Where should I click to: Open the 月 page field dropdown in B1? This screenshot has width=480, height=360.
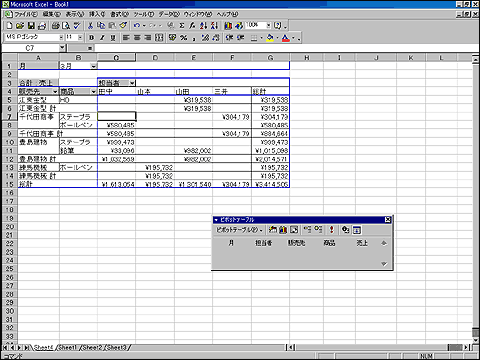94,66
